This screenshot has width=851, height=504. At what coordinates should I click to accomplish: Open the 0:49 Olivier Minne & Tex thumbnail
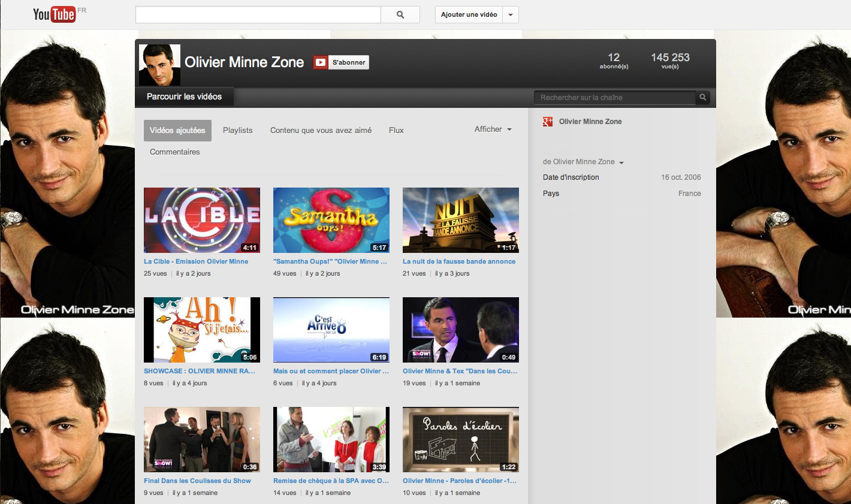(461, 330)
